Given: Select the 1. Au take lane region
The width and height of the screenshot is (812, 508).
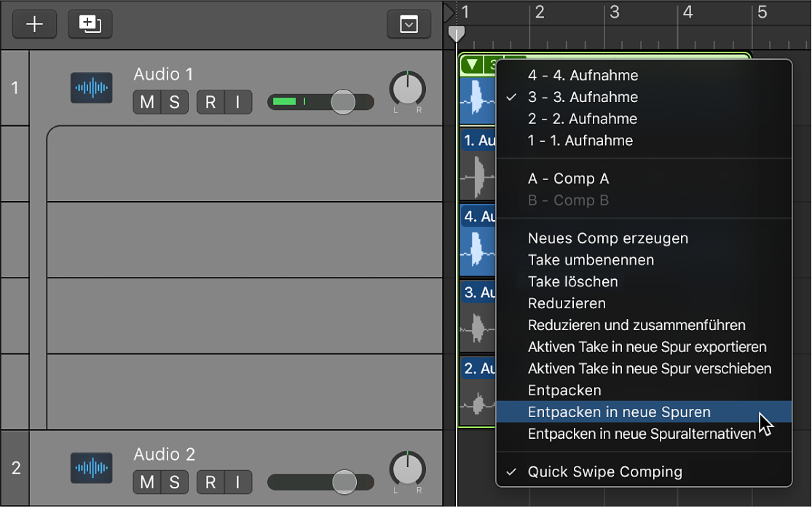Looking at the screenshot, I should click(478, 165).
